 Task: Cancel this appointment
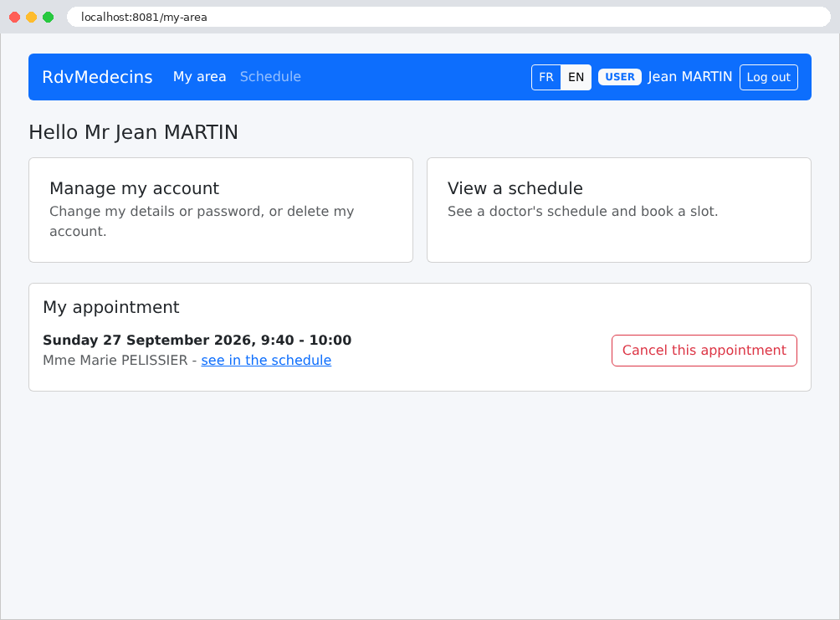tap(704, 351)
